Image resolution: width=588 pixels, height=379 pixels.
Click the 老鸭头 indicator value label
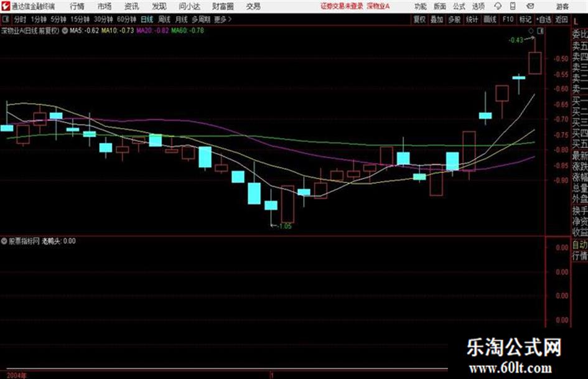coord(58,241)
